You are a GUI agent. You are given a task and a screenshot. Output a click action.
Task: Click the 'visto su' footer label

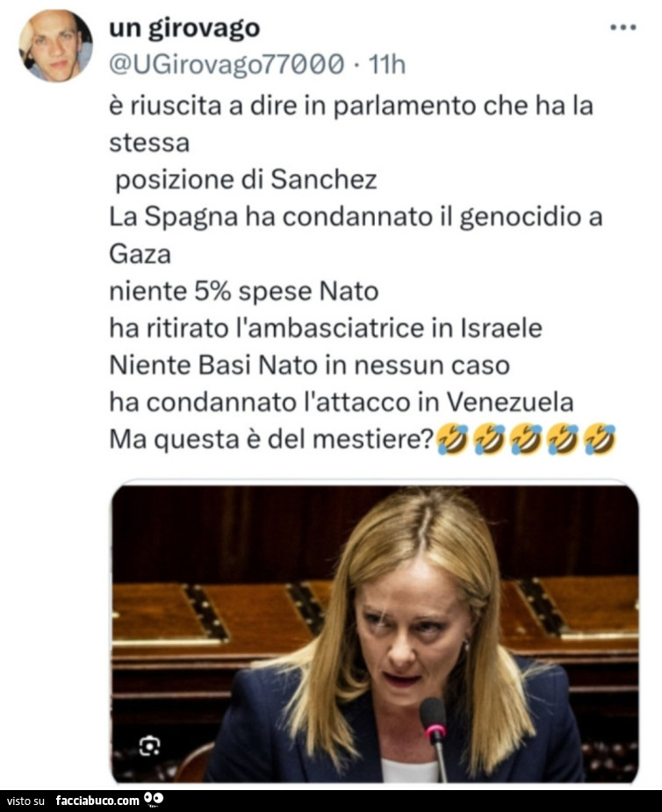coord(24,800)
